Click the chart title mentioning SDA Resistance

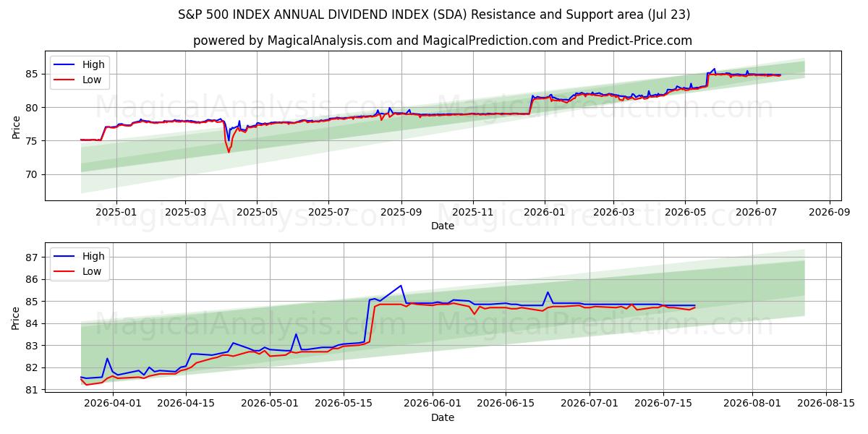click(x=434, y=14)
